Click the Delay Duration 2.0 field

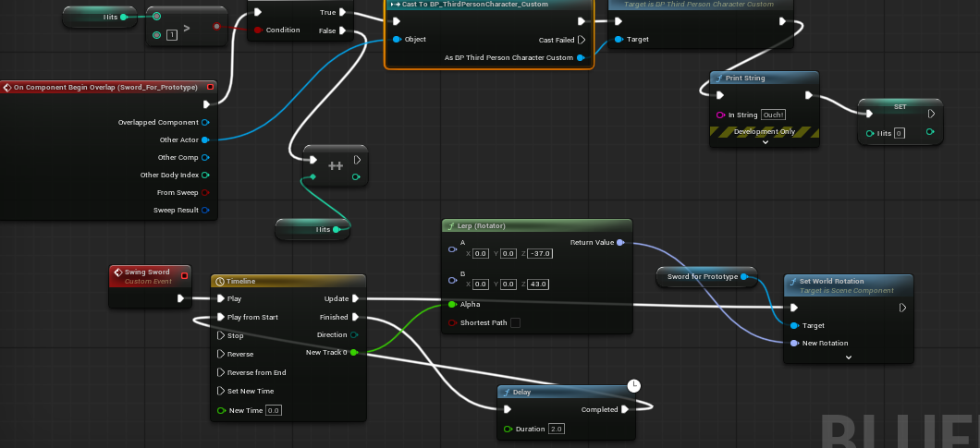click(x=557, y=430)
